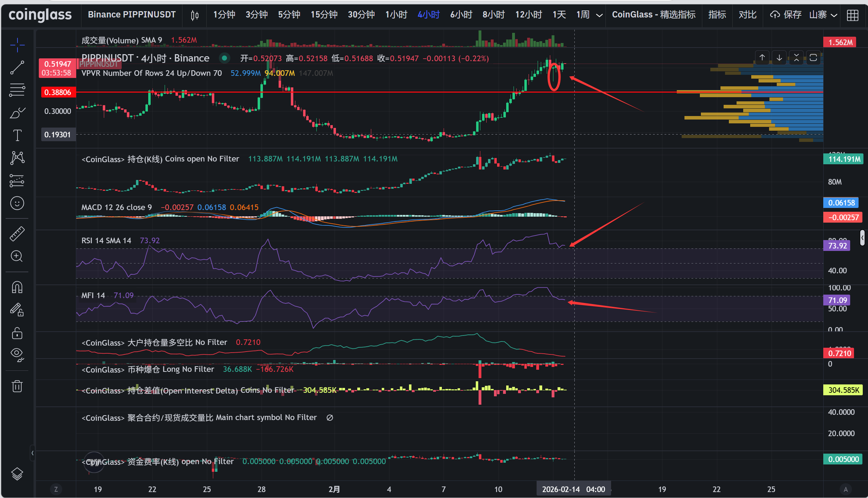Image resolution: width=868 pixels, height=498 pixels.
Task: Click the Binance PIPPINUSDT symbol search
Action: [131, 15]
